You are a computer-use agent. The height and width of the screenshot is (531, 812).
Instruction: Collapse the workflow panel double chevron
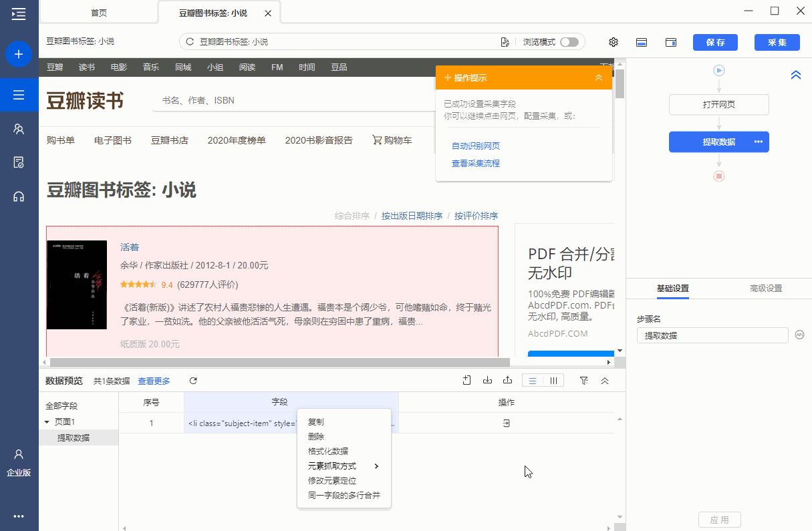coord(795,75)
